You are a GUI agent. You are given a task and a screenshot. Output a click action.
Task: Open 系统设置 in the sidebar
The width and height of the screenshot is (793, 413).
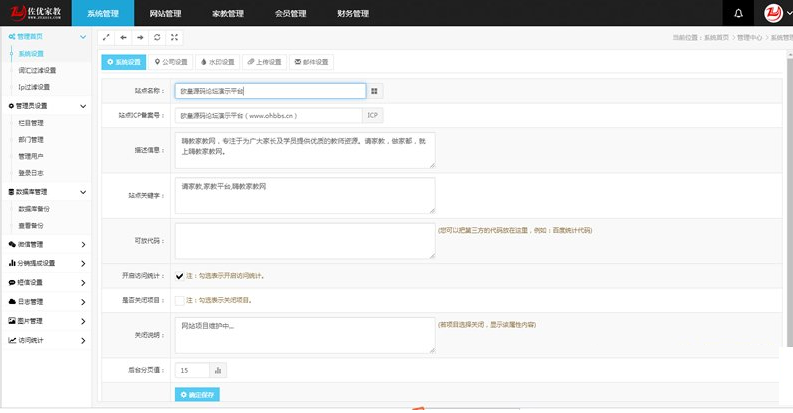point(31,54)
